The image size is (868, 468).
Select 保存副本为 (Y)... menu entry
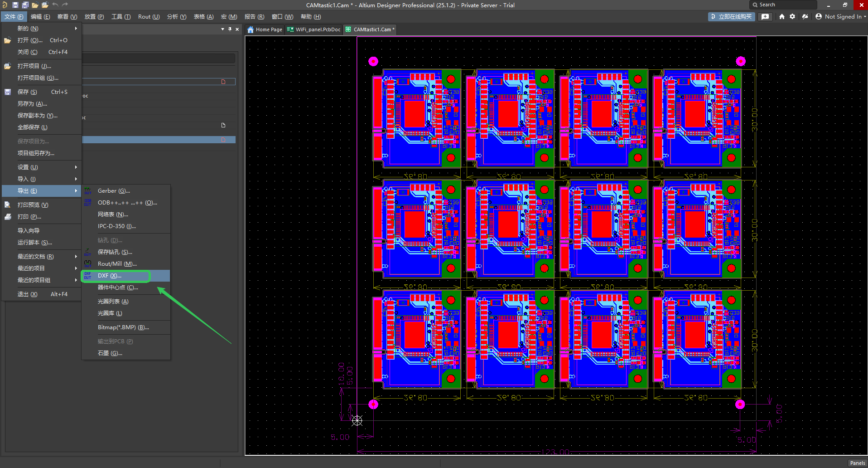tap(42, 116)
